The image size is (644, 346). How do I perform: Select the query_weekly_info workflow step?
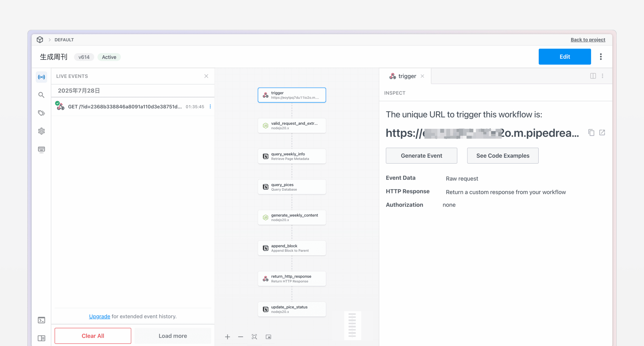pos(292,156)
